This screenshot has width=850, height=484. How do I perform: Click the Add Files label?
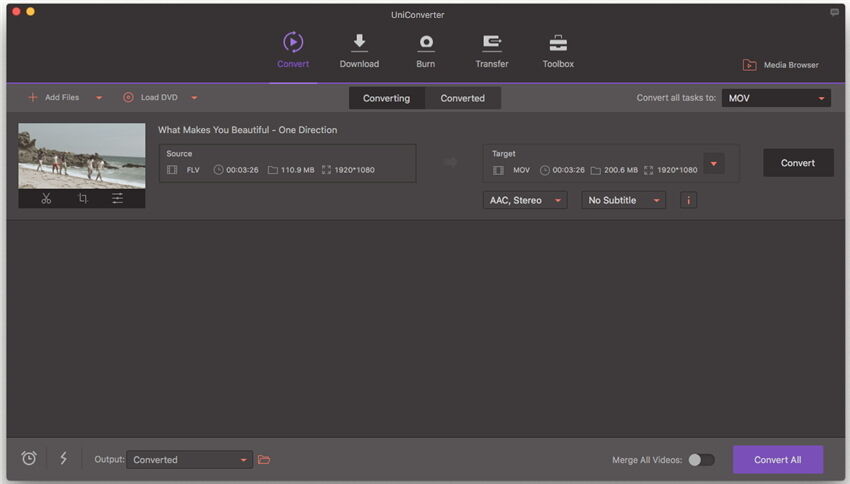62,98
